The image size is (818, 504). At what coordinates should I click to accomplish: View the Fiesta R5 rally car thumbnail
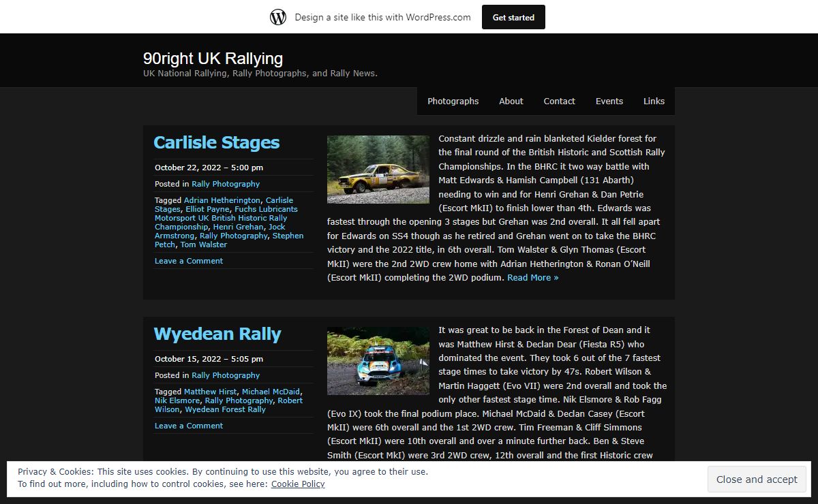pos(378,361)
